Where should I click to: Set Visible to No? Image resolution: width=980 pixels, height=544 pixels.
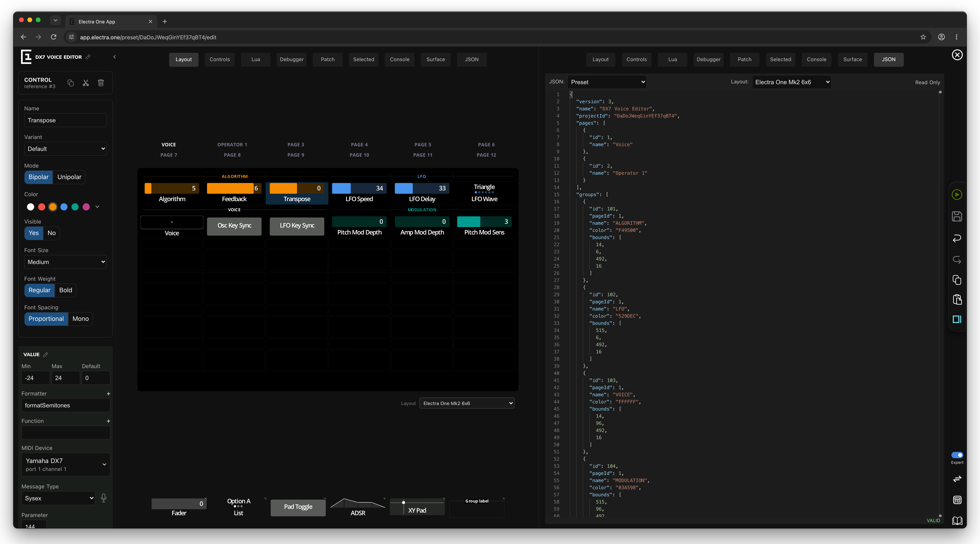(x=51, y=233)
